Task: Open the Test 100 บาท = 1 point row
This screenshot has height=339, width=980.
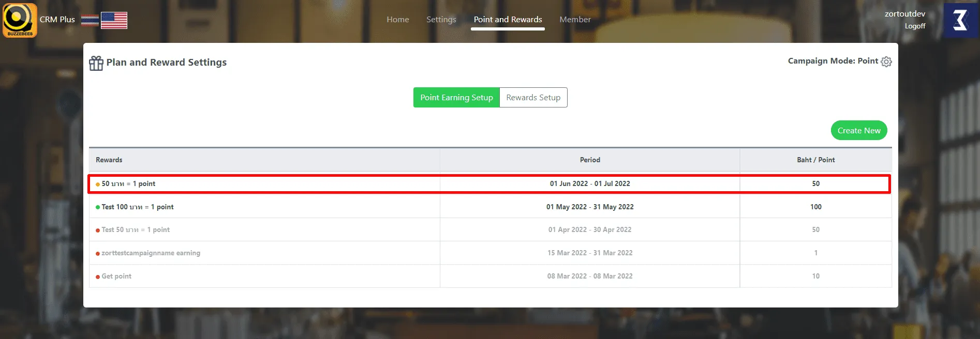Action: click(138, 207)
